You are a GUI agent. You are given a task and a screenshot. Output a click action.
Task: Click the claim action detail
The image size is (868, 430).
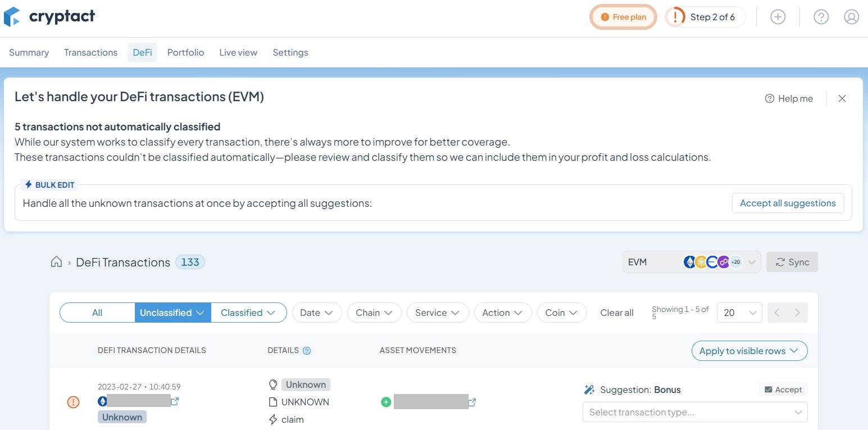coord(292,419)
